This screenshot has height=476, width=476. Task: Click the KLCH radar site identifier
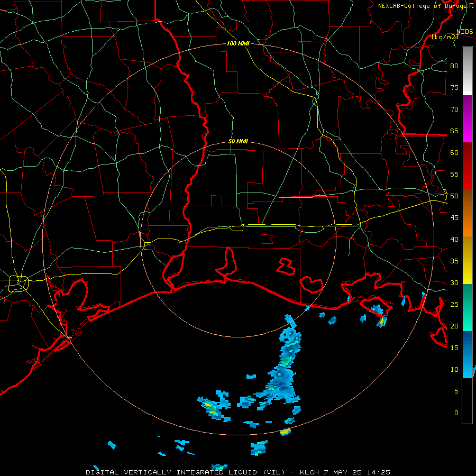tap(309, 472)
